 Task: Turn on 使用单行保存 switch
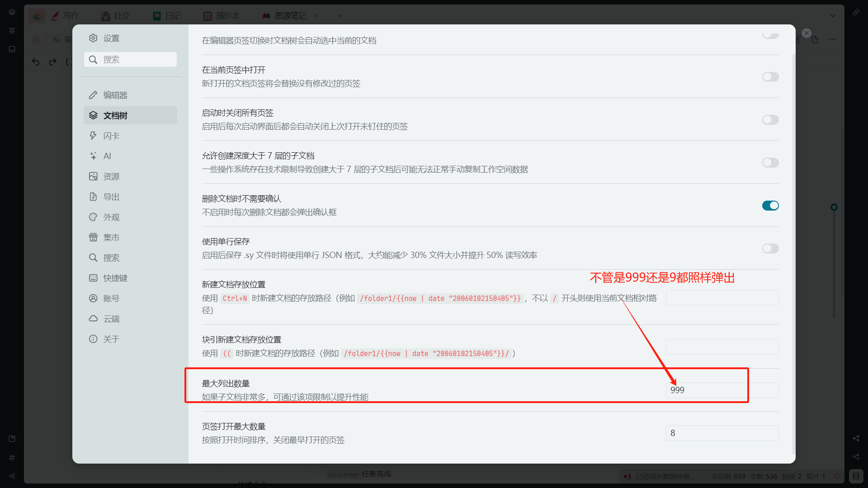pos(770,249)
